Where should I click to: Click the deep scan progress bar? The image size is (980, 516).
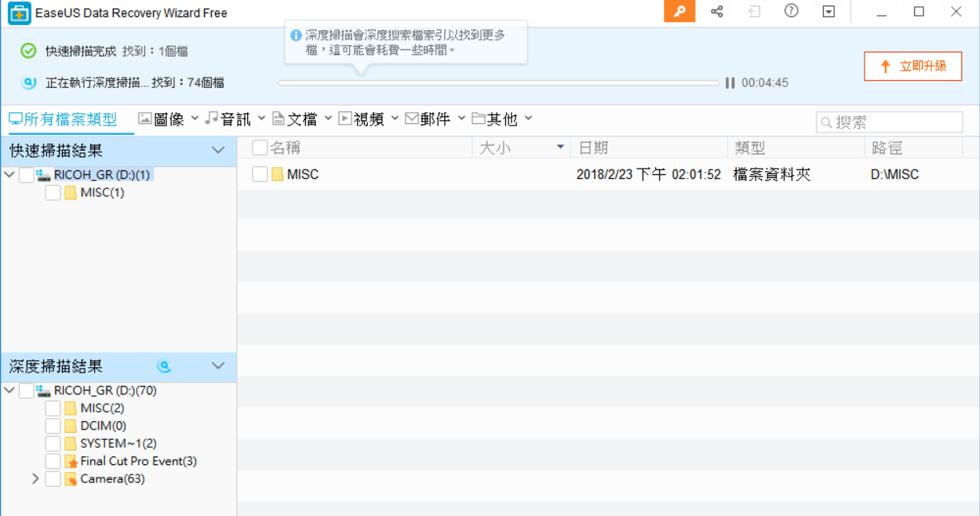498,82
